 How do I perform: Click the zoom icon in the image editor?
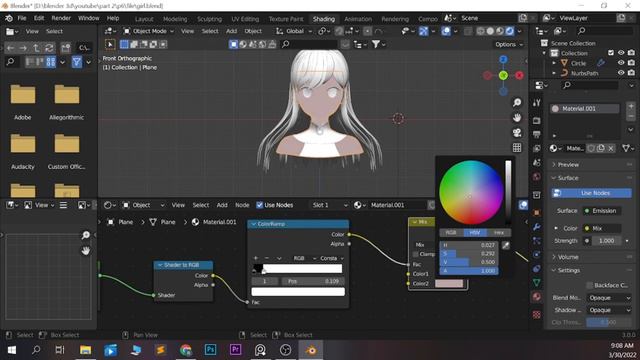(86, 235)
